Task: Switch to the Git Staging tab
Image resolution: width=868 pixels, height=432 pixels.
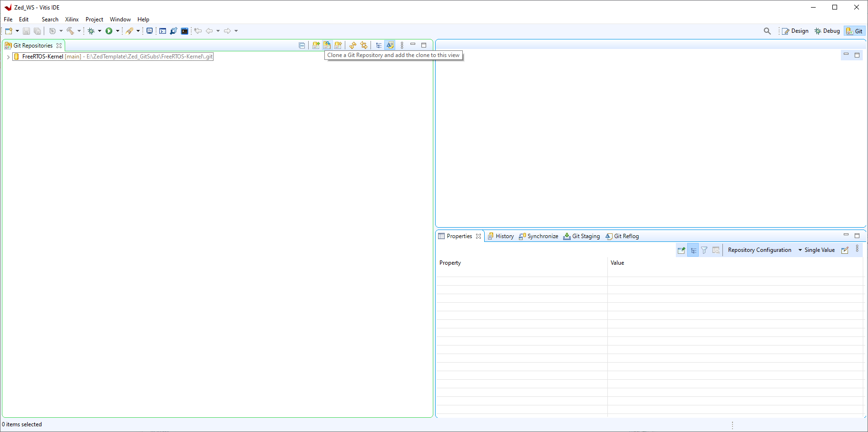Action: tap(582, 236)
